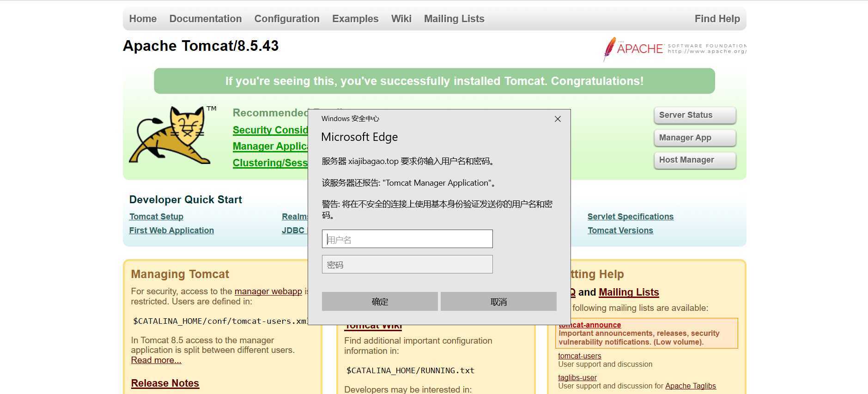Viewport: 868px width, 394px height.
Task: Open the Clustering/Session link
Action: click(270, 163)
